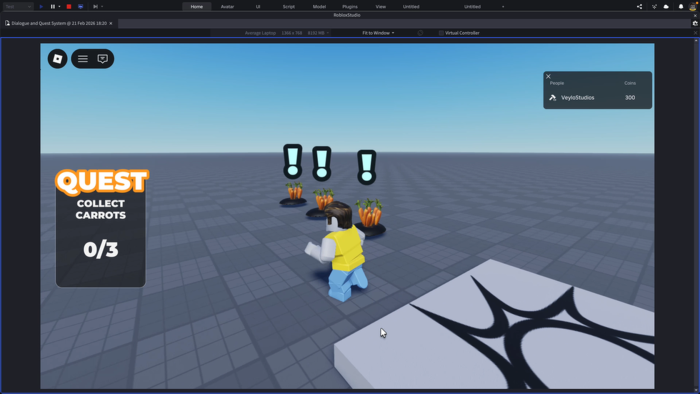This screenshot has height=394, width=700.
Task: Click the cloud icon in the top bar
Action: point(666,7)
